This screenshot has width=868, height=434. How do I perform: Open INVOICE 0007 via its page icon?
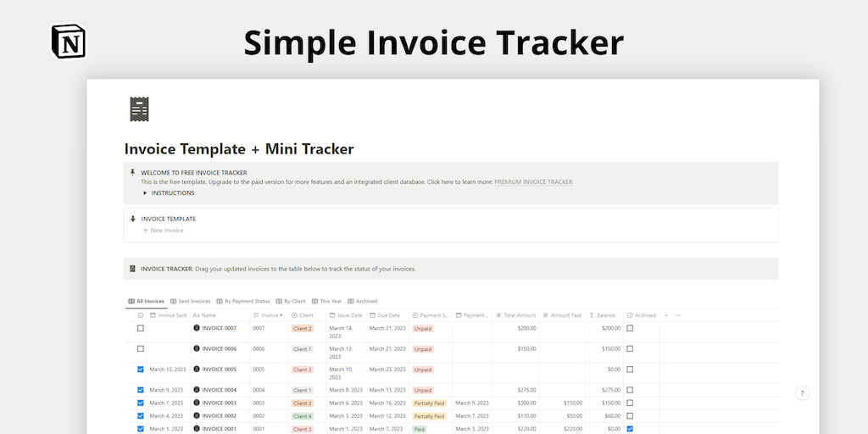click(x=197, y=328)
